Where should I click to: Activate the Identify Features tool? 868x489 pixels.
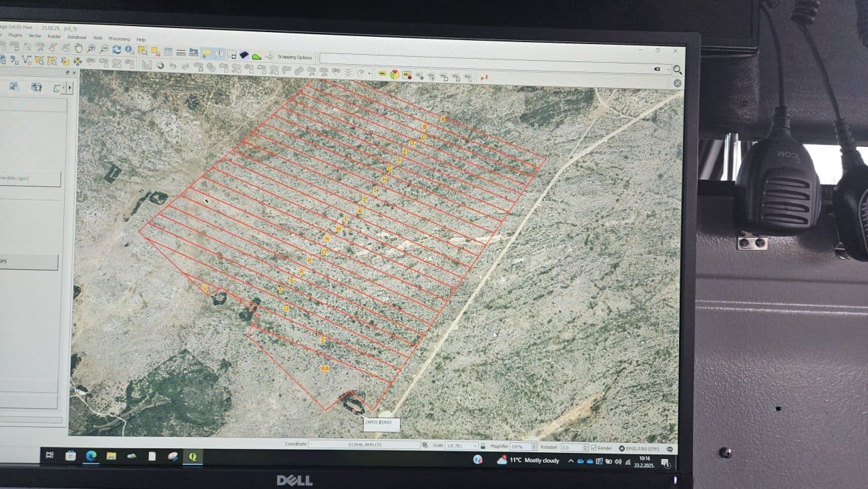(129, 49)
